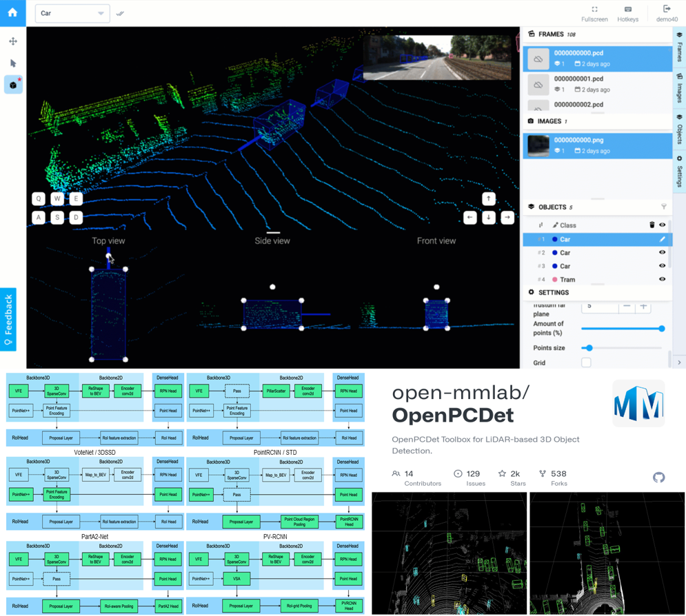Select frame 0000000000.pcd
The width and height of the screenshot is (686, 616).
597,59
